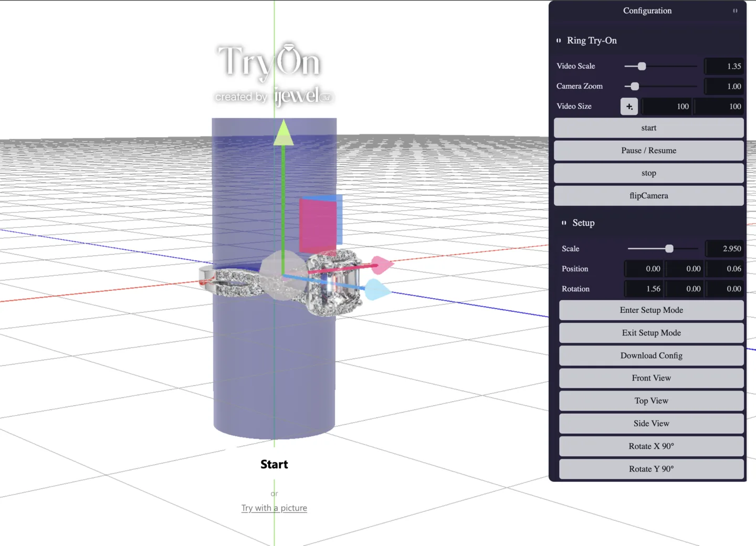Click the stop button
Screen dimensions: 756x546
click(649, 173)
